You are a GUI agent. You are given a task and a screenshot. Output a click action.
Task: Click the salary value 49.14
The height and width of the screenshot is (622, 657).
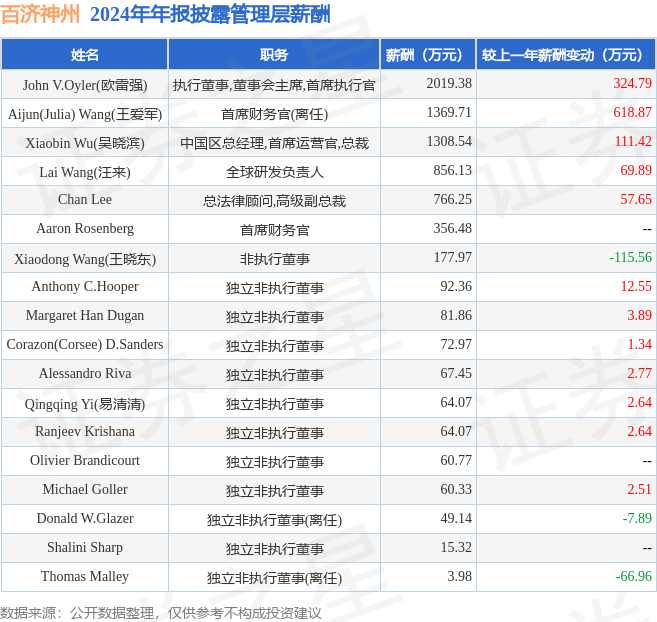tap(456, 518)
